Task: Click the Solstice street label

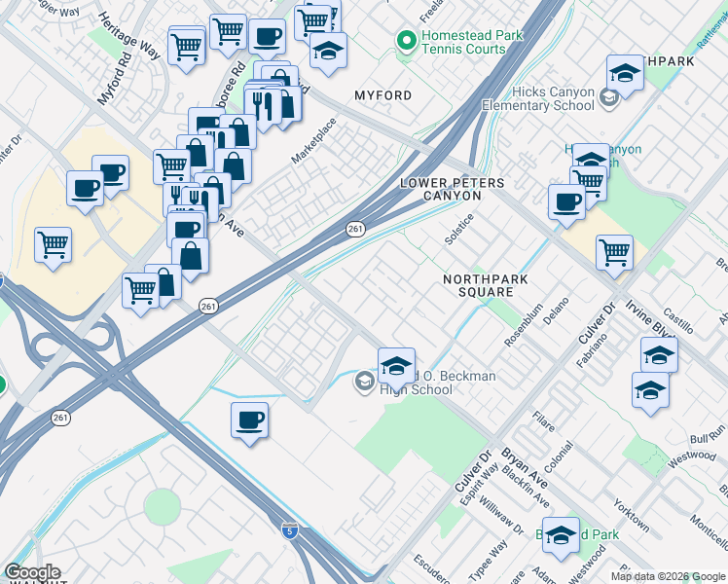Action: coord(458,229)
